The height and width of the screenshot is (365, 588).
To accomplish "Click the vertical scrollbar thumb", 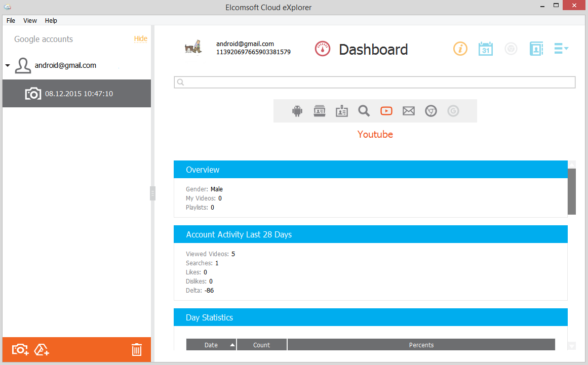I will point(571,191).
